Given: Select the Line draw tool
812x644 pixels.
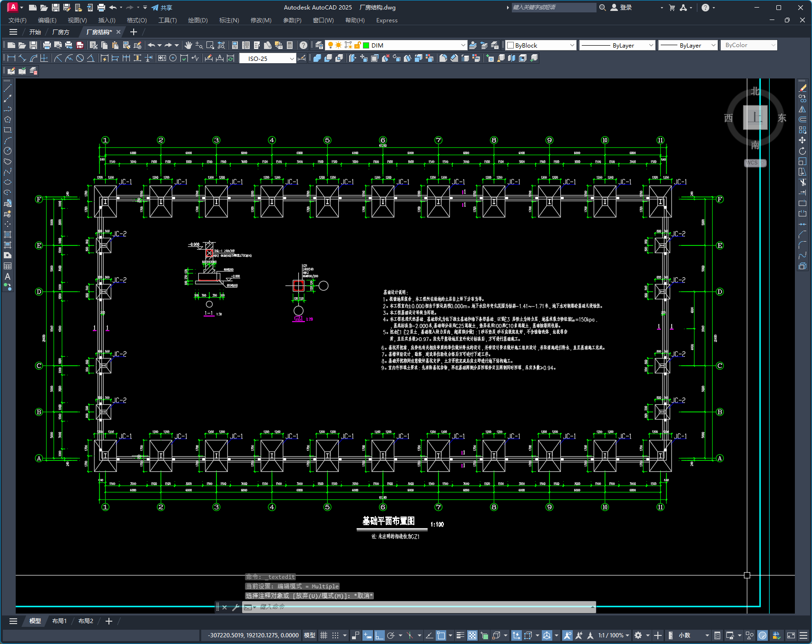Looking at the screenshot, I should pyautogui.click(x=8, y=88).
